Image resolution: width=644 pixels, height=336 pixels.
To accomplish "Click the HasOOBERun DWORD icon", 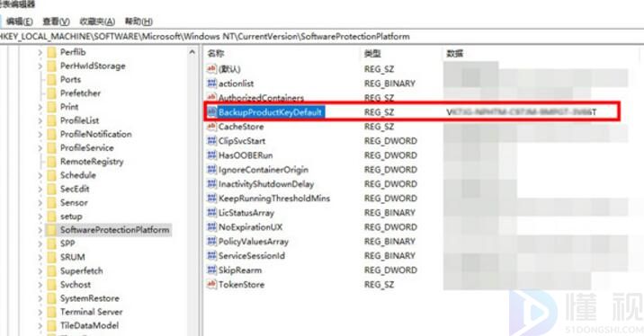I will pos(211,155).
